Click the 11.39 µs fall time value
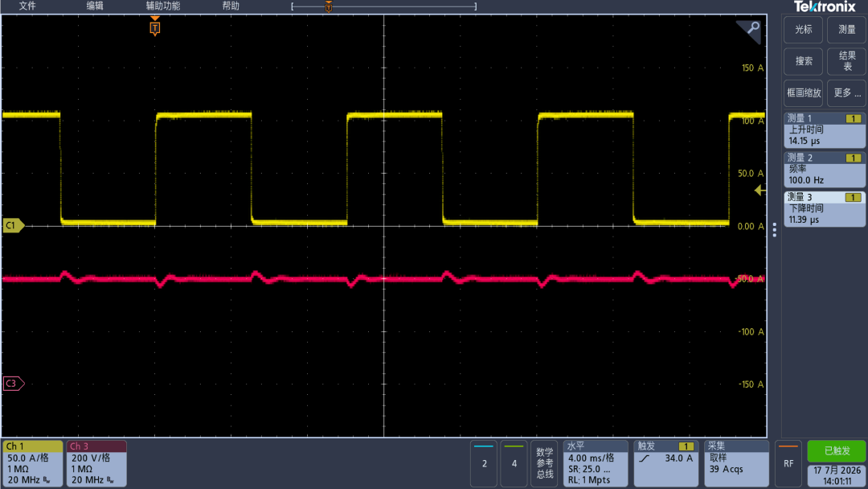This screenshot has height=489, width=868. 805,220
